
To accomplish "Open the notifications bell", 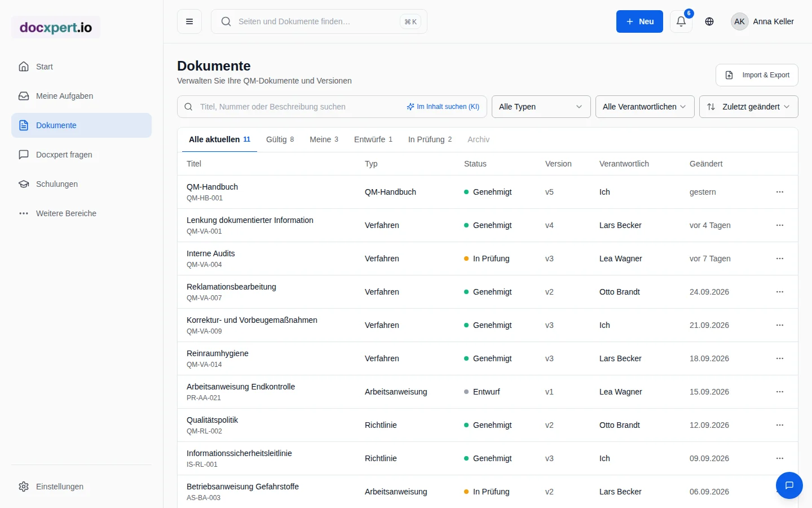I will pos(681,21).
